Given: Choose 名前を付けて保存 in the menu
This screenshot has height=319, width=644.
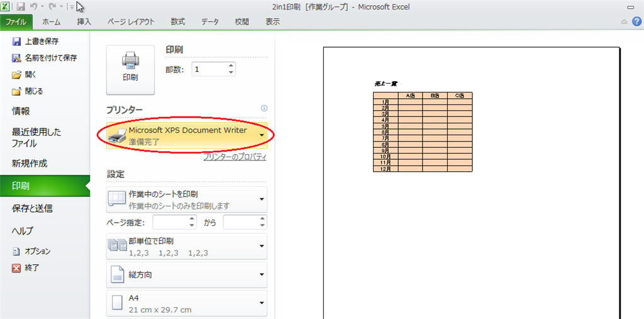Looking at the screenshot, I should click(x=45, y=58).
